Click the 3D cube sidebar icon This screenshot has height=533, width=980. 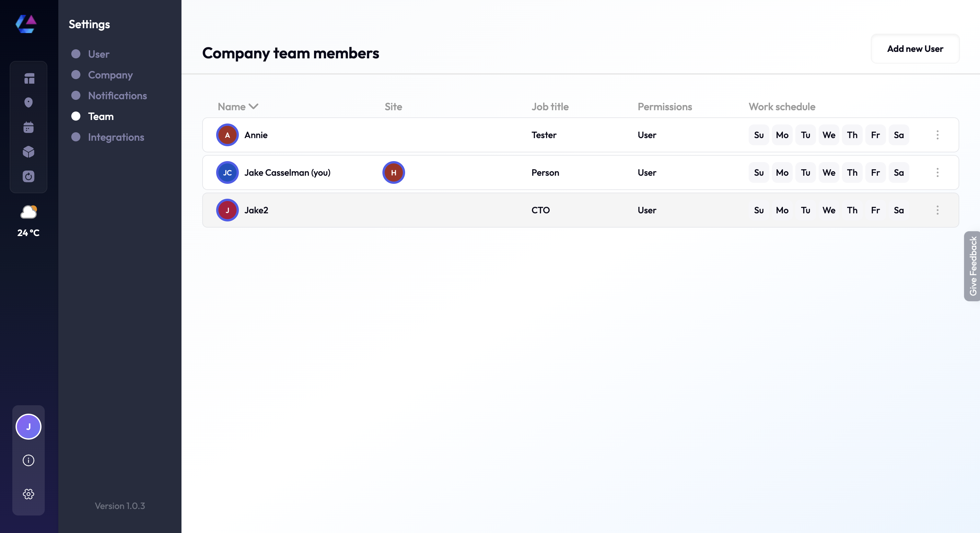pyautogui.click(x=29, y=152)
